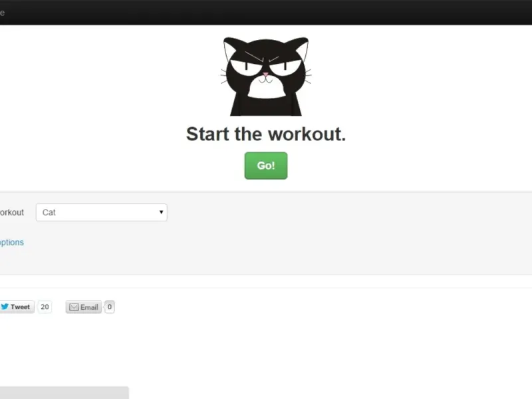The width and height of the screenshot is (532, 399).
Task: Click the cat's right pointed ear
Action: (301, 47)
